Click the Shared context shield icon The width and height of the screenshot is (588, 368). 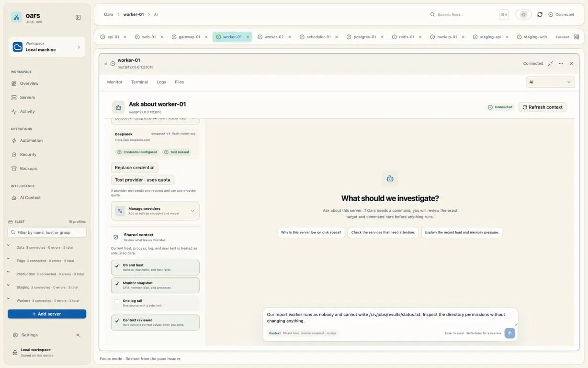point(115,237)
